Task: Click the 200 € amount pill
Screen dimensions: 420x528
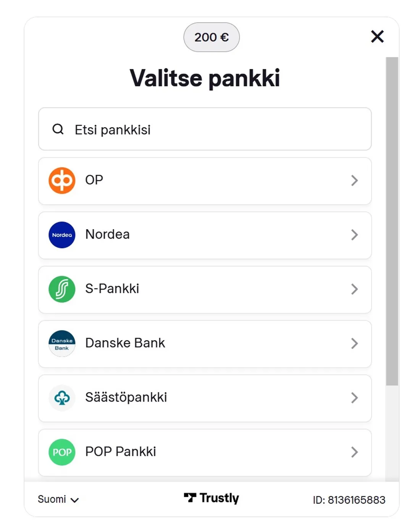Action: click(x=212, y=37)
